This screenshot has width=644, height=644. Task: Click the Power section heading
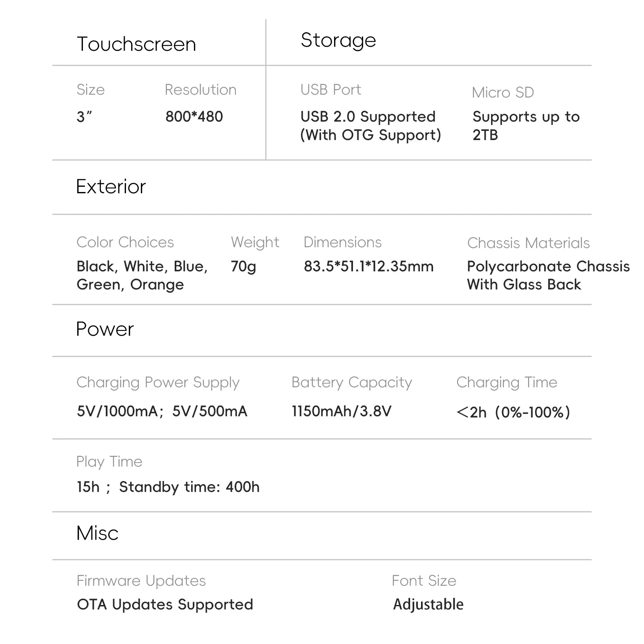pyautogui.click(x=105, y=329)
